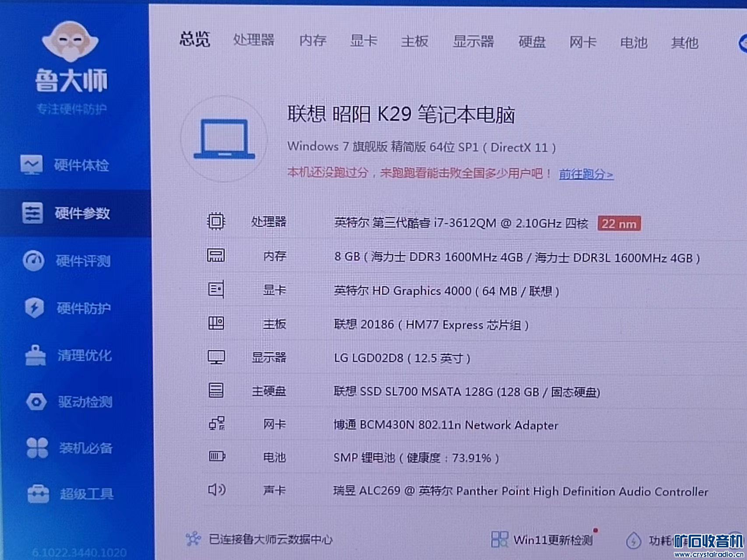747x560 pixels.
Task: Click the 网卡 network adapter icon
Action: point(217,423)
